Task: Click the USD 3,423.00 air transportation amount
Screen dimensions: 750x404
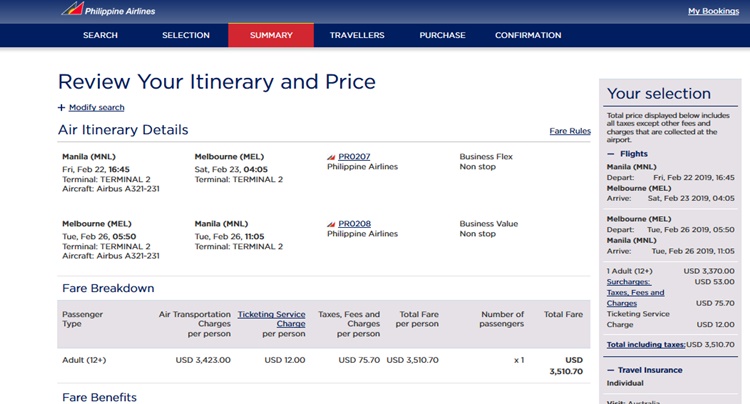Action: (203, 360)
